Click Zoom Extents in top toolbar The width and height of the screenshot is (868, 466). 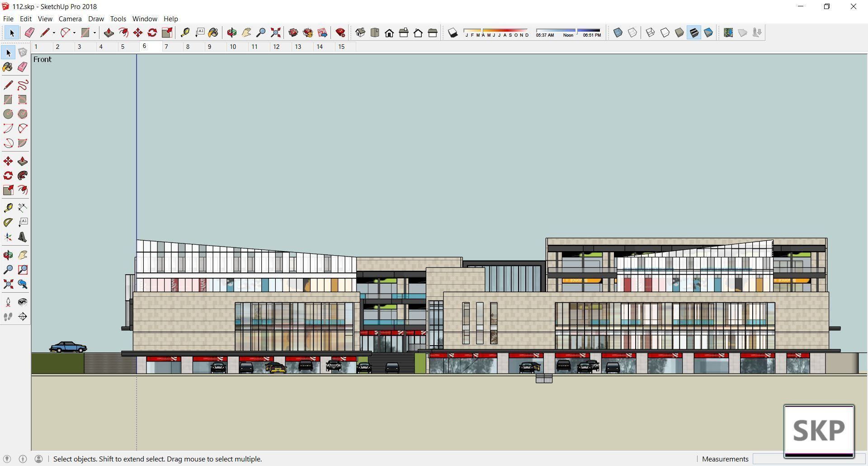click(275, 33)
